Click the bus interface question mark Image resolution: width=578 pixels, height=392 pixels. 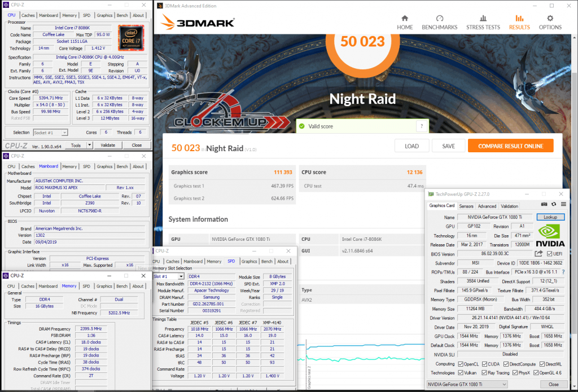(x=564, y=272)
